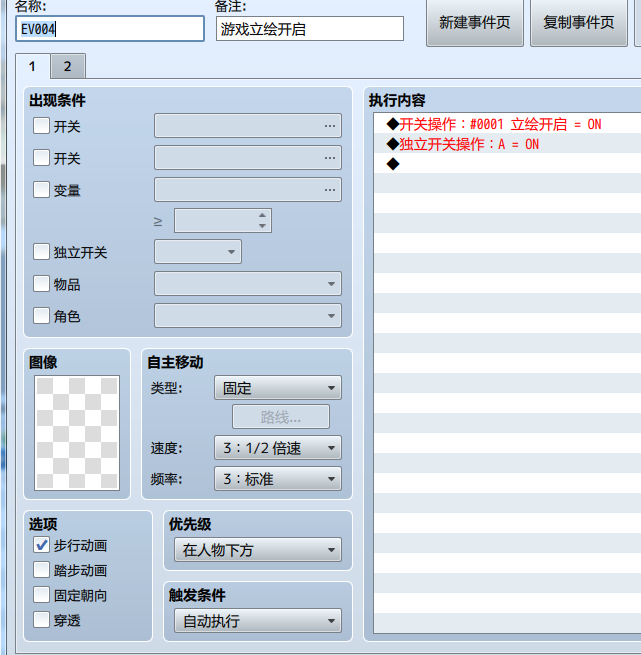Check the 穿透 option
Screen dimensions: 641x655
[41, 620]
